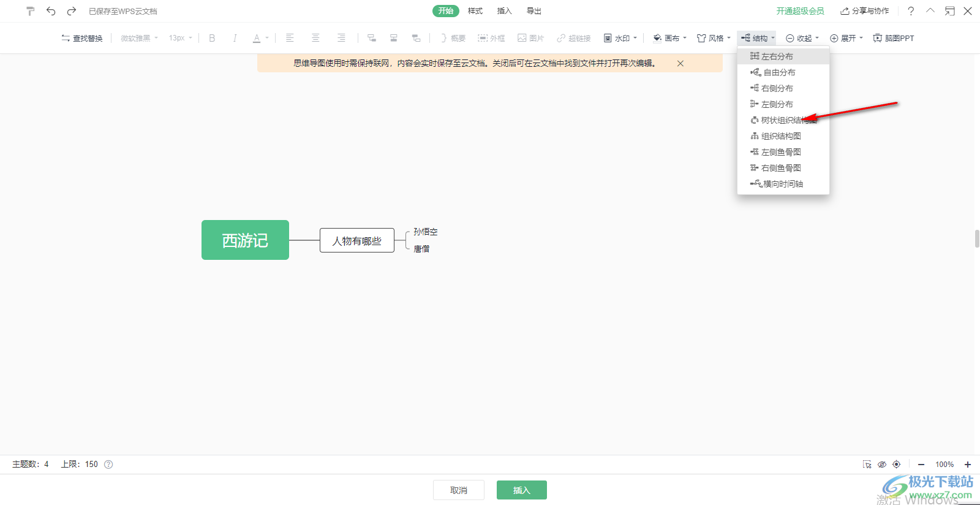Click the 取消 cancel button

tap(459, 490)
